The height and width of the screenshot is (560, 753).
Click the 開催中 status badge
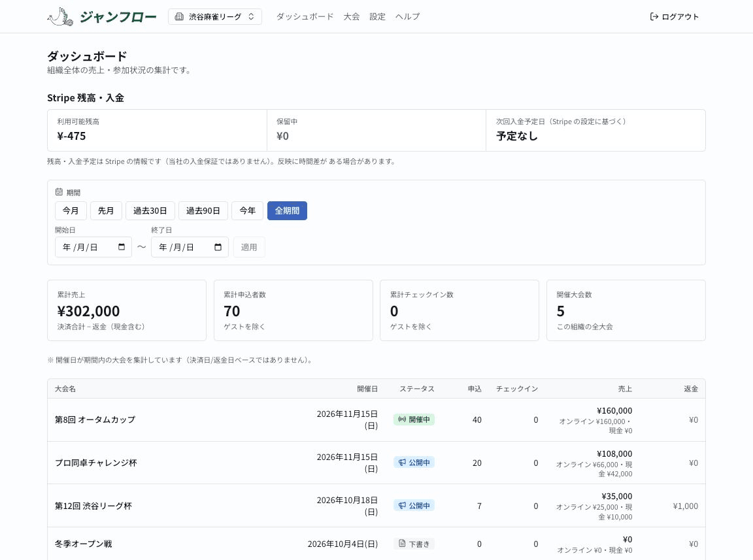tap(414, 420)
